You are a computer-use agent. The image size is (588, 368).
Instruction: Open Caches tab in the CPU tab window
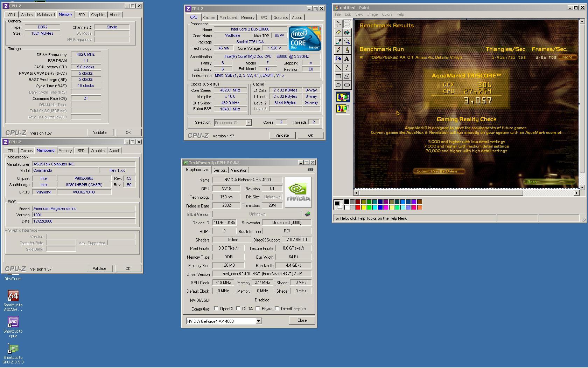[209, 18]
